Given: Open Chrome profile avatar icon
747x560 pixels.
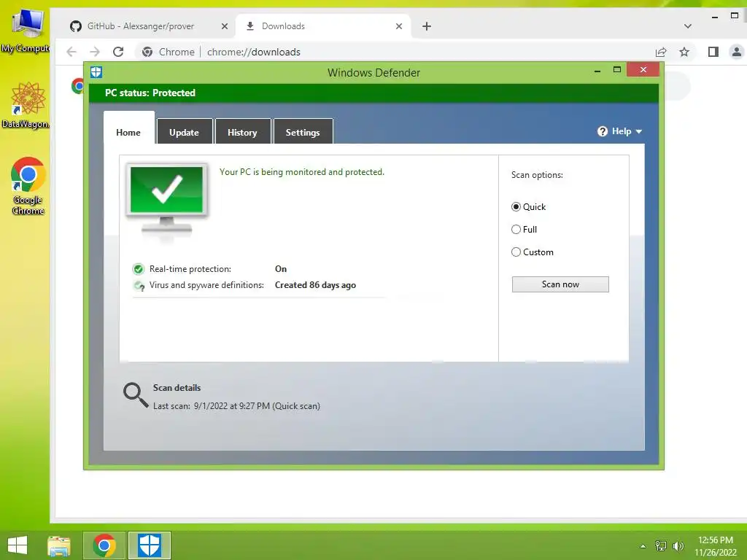Looking at the screenshot, I should pyautogui.click(x=737, y=52).
